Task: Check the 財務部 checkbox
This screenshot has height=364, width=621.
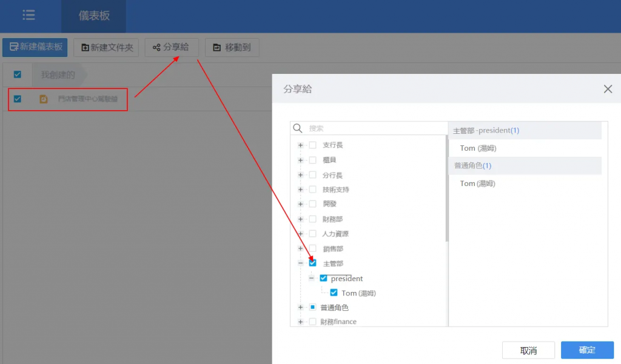Action: pos(312,219)
